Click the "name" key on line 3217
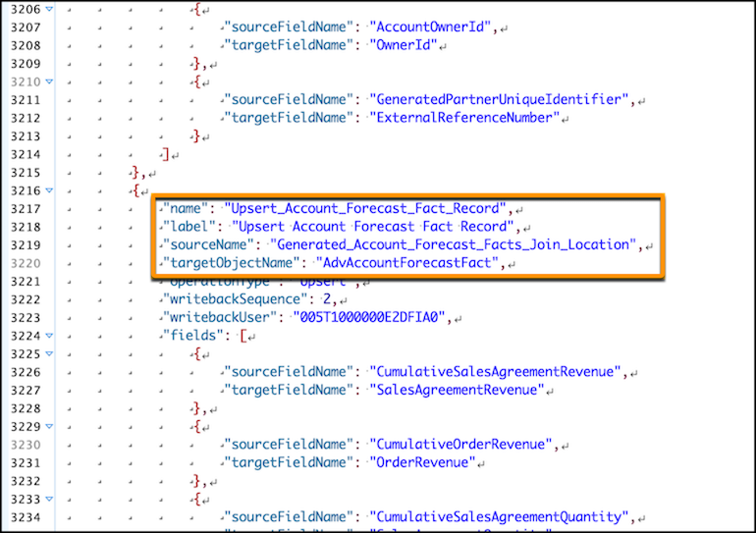The width and height of the screenshot is (756, 533). click(186, 209)
